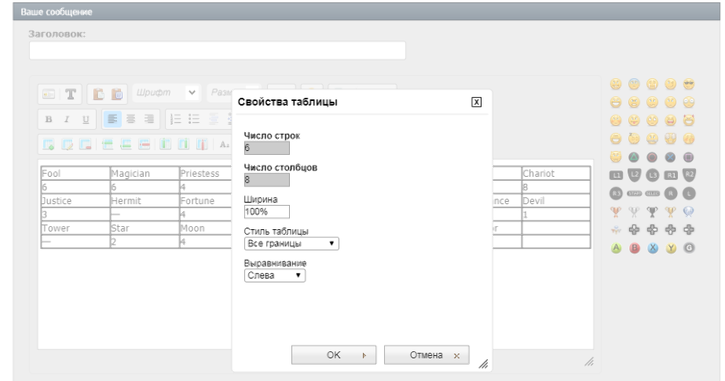
Task: Insert a column right icon
Action: 184,145
